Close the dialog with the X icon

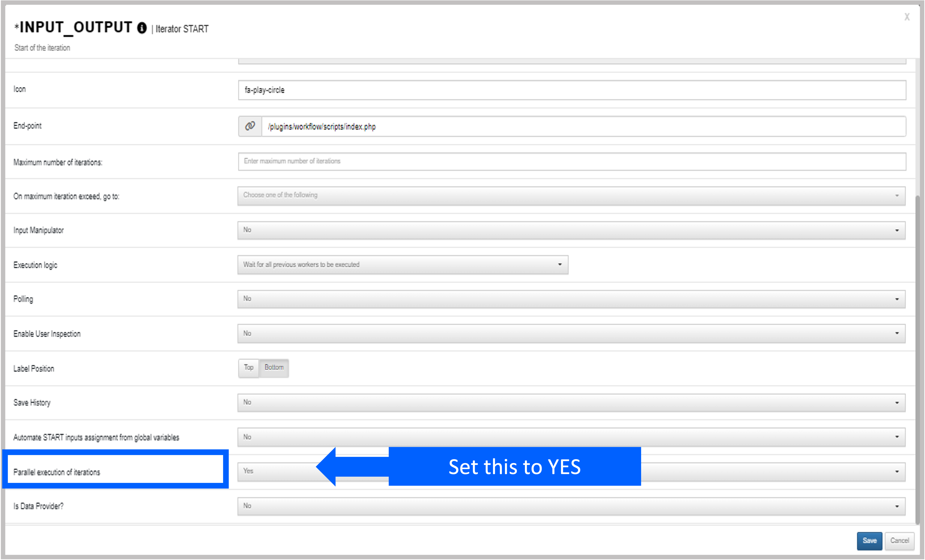tap(907, 17)
